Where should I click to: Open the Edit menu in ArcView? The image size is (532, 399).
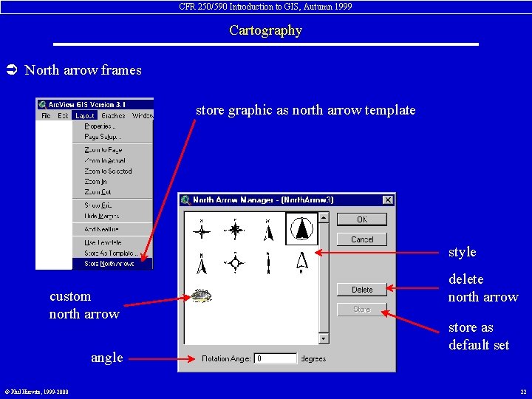click(x=63, y=116)
